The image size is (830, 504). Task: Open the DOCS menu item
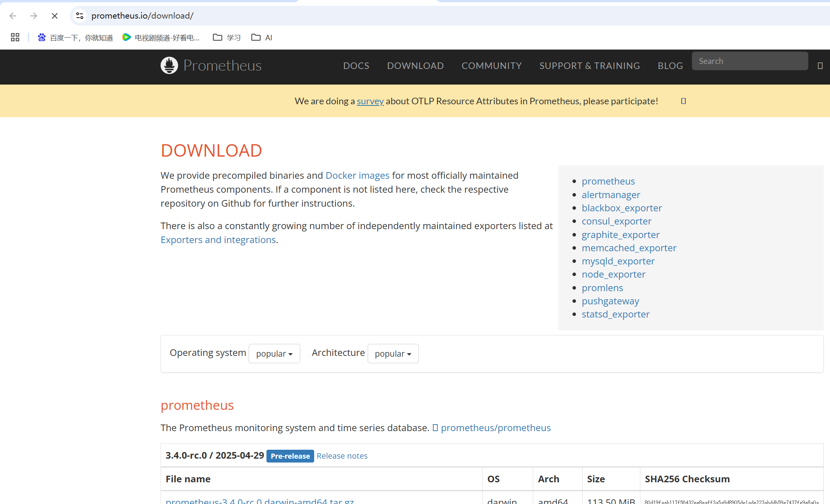click(x=356, y=66)
